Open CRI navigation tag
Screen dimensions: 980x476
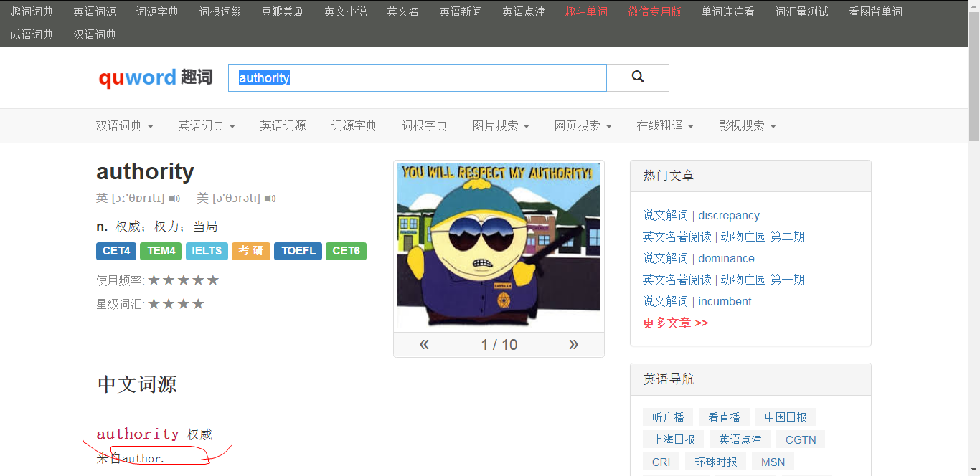point(661,462)
